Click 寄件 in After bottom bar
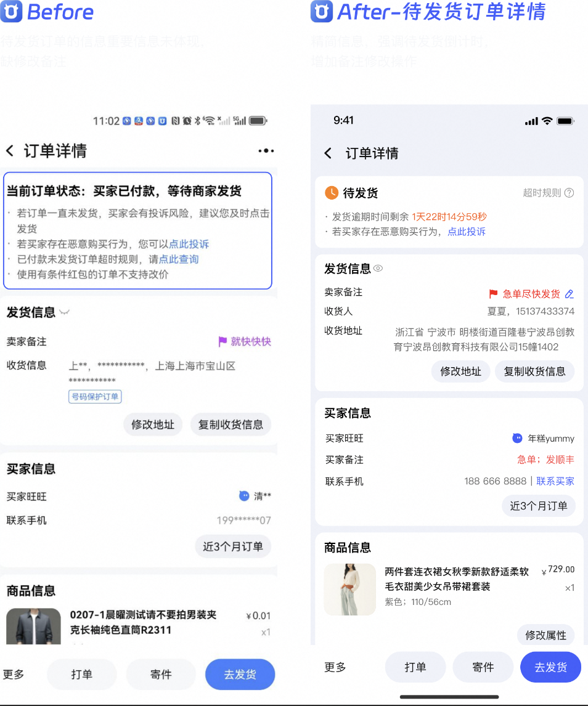The height and width of the screenshot is (706, 588). point(483,667)
